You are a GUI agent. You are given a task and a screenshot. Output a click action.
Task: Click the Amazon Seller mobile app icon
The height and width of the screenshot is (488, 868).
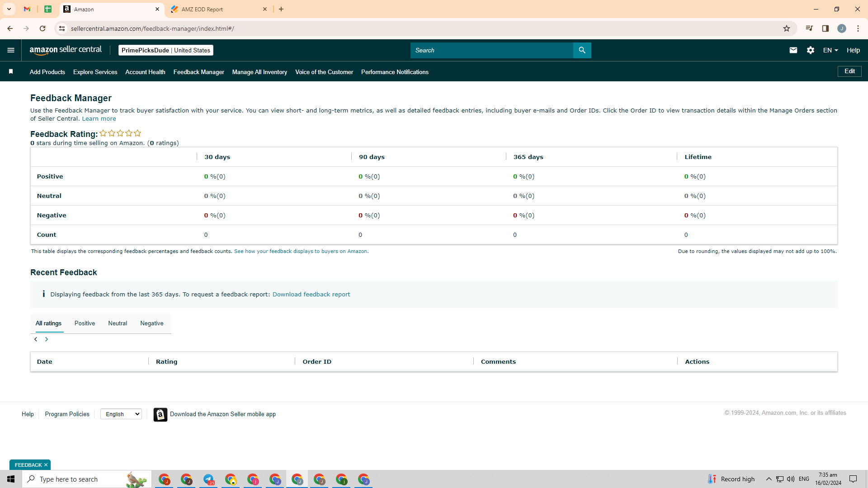(x=160, y=414)
